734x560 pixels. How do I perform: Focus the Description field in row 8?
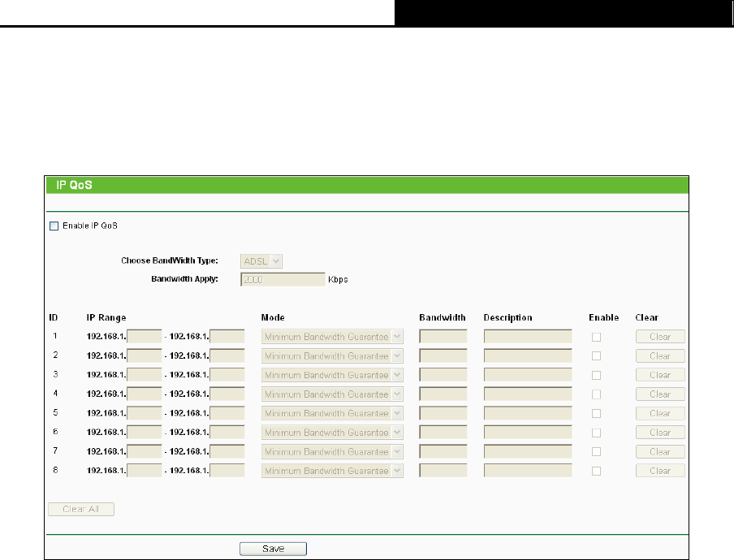click(528, 471)
